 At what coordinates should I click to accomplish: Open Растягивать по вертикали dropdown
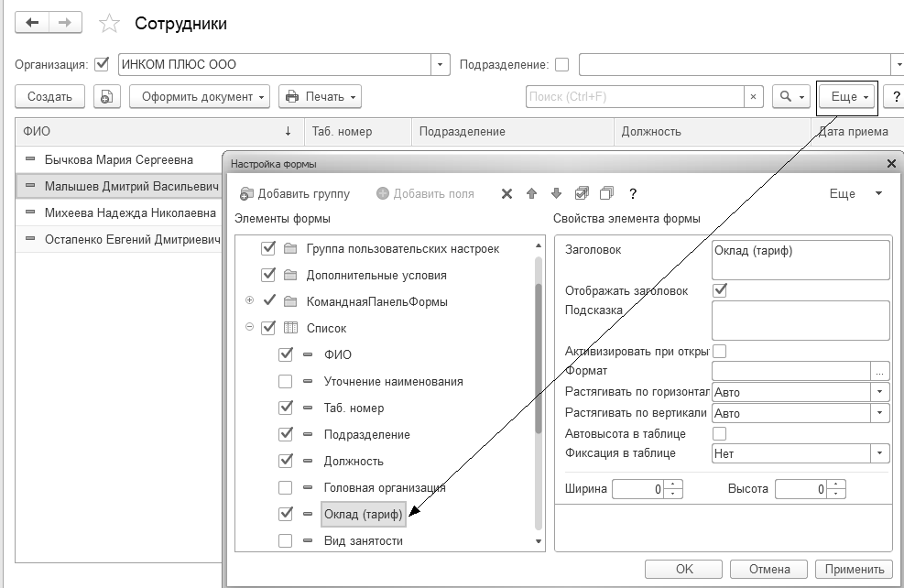coord(879,413)
